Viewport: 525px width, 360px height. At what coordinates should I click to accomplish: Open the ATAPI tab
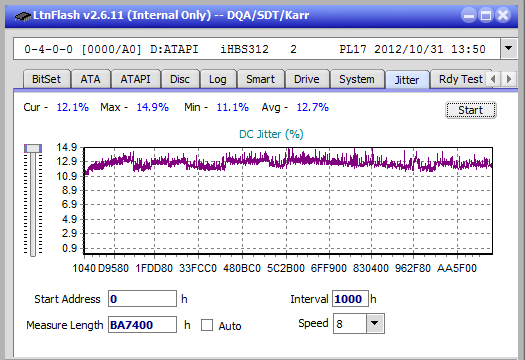[135, 79]
